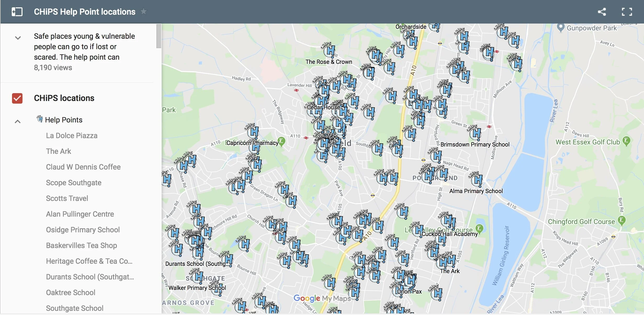The height and width of the screenshot is (315, 644).
Task: Click Brimsdown Primary School map label
Action: (475, 144)
